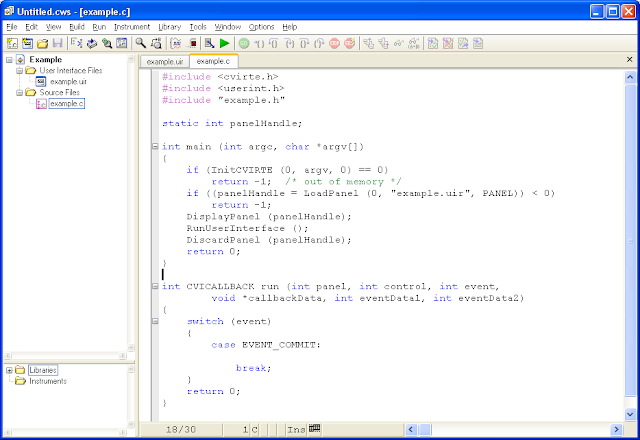The width and height of the screenshot is (640, 440).
Task: Click the 18/30 line counter in status bar
Action: click(x=181, y=430)
